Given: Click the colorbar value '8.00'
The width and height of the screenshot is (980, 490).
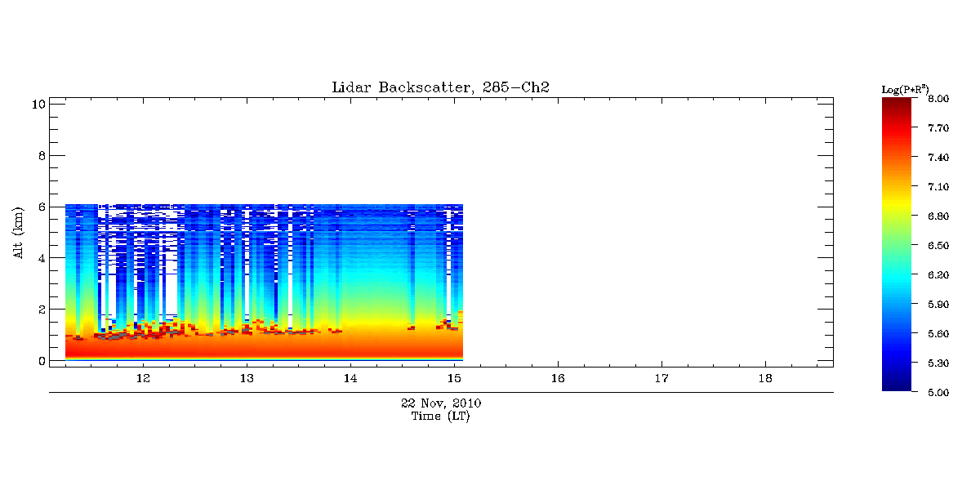Looking at the screenshot, I should pyautogui.click(x=938, y=99).
